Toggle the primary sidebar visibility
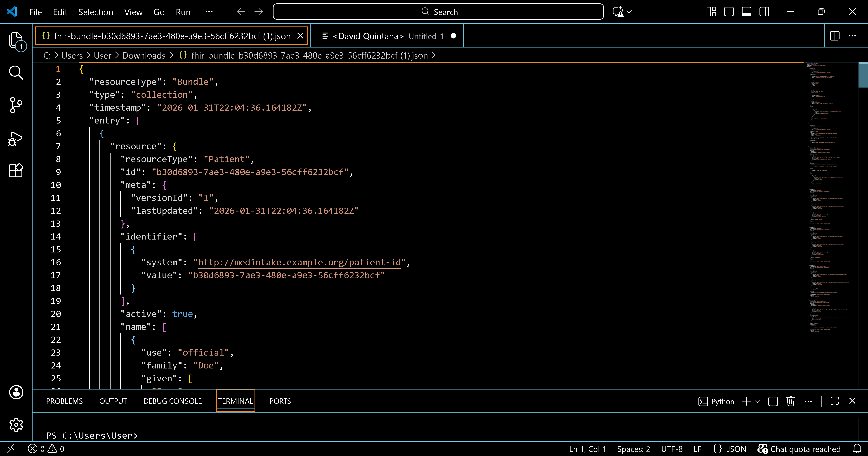This screenshot has height=456, width=868. pyautogui.click(x=729, y=12)
